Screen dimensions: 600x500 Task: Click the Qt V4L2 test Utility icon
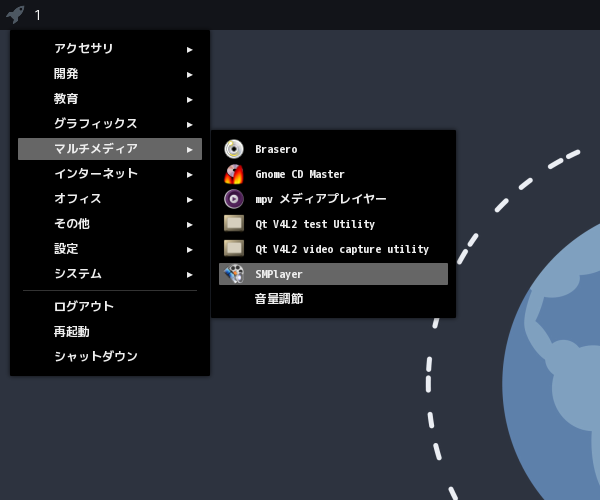point(234,223)
